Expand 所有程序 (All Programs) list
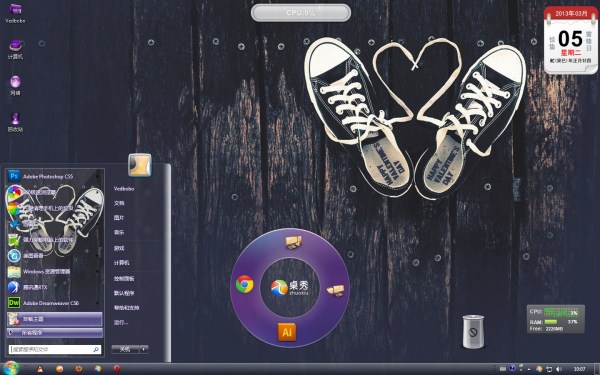This screenshot has width=600, height=375. pos(54,333)
